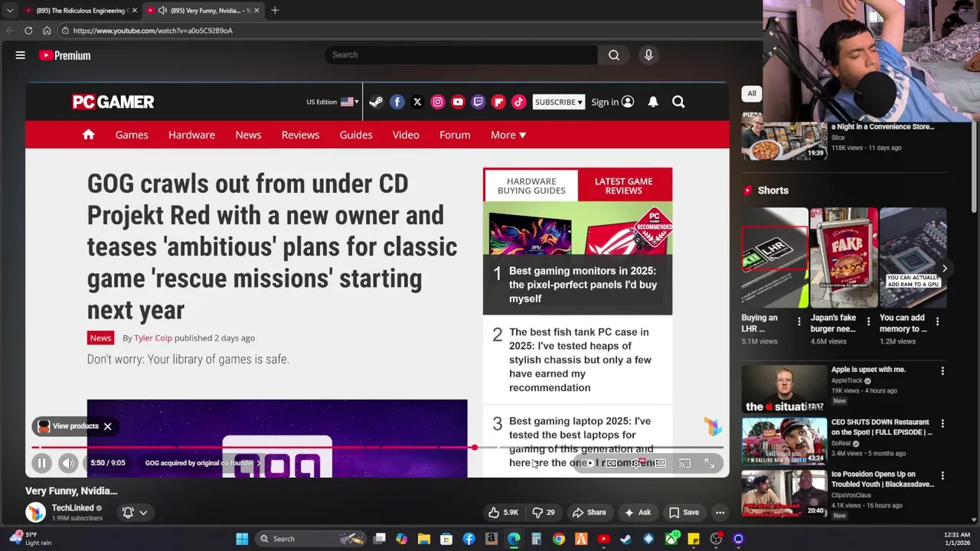Toggle TechLinked notification bell
980x551 pixels.
tap(128, 512)
